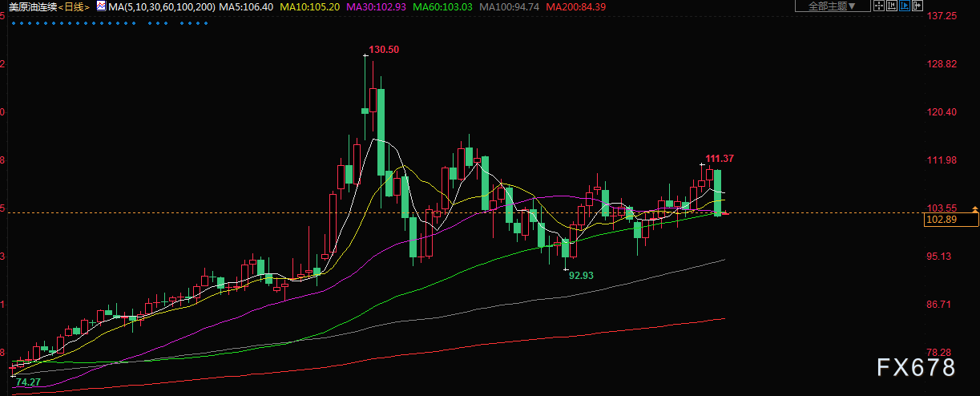This screenshot has width=980, height=396.
Task: Select the crosshair cursor tool icon
Action: pyautogui.click(x=879, y=6)
